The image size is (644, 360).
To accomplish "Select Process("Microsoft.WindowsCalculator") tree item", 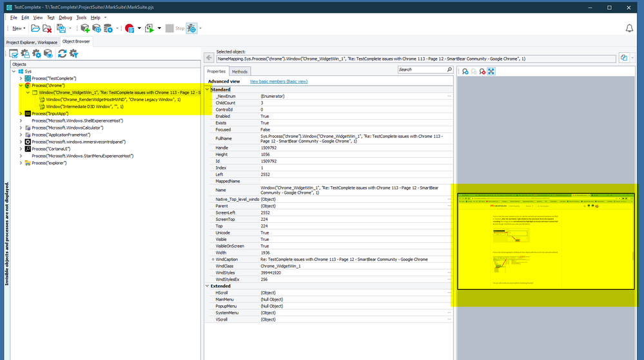I will 67,128.
